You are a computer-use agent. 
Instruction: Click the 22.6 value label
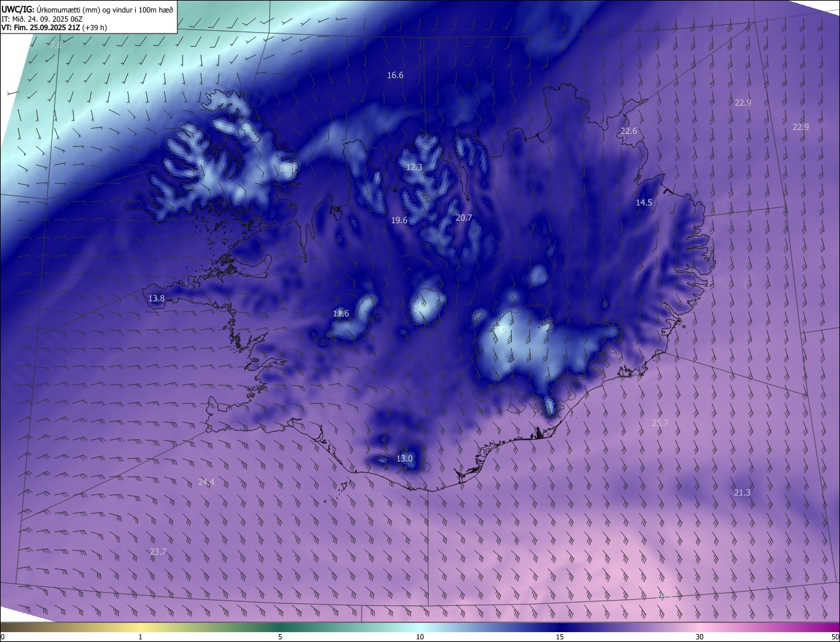point(629,131)
